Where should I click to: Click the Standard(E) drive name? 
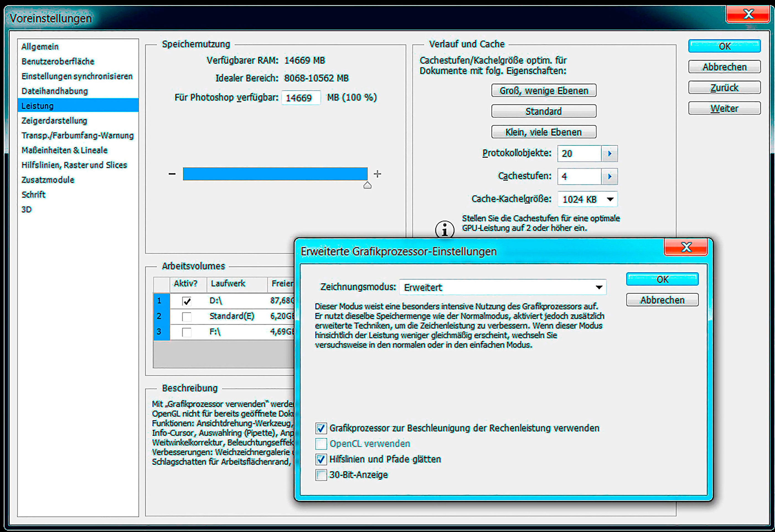231,316
